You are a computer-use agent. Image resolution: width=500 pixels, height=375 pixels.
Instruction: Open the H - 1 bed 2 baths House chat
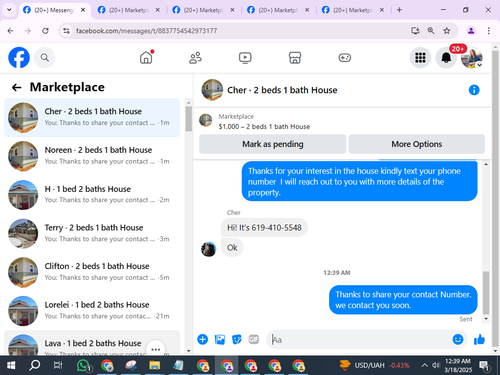click(x=92, y=195)
